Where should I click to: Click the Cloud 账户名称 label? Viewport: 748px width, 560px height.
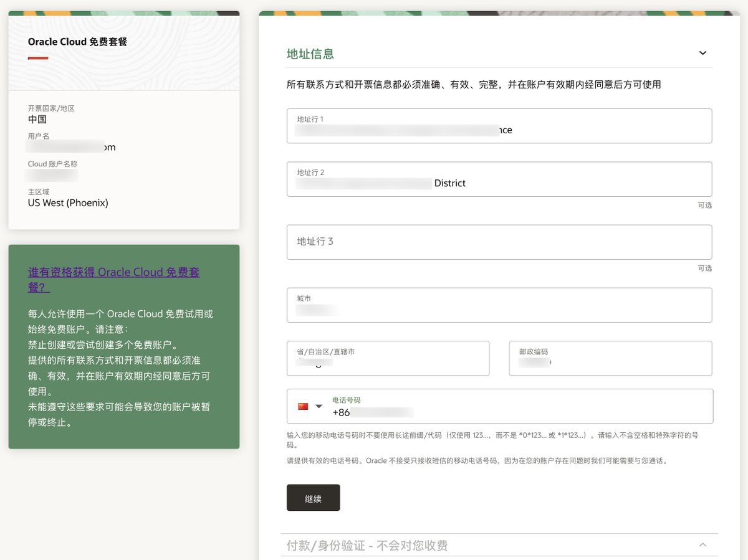click(53, 164)
